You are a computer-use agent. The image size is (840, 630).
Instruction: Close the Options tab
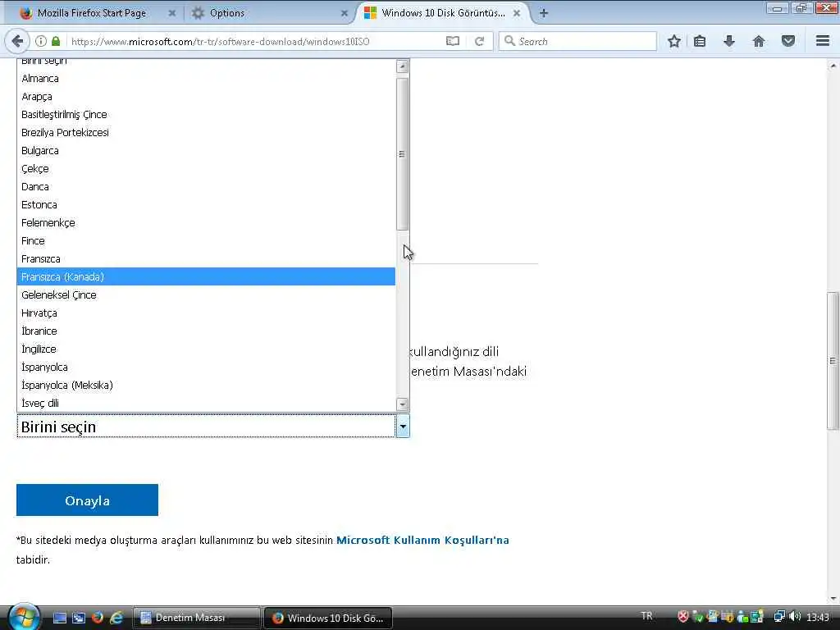[344, 13]
